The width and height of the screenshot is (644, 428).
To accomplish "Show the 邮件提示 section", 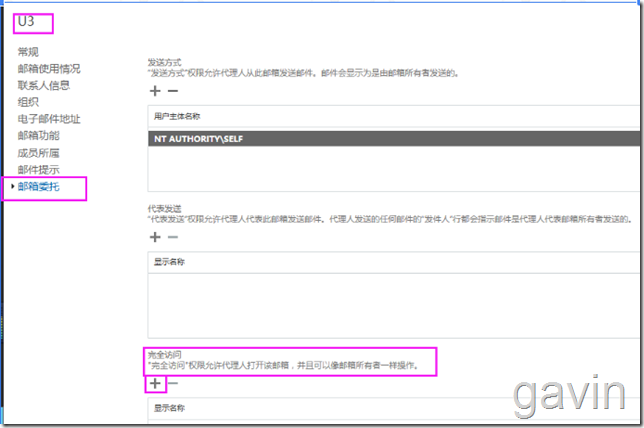I will click(39, 169).
